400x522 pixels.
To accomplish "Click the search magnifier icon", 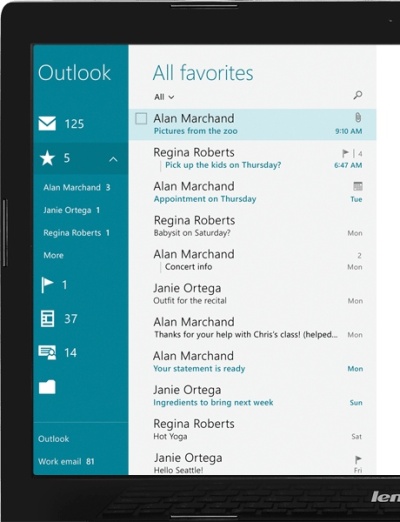I will 358,95.
